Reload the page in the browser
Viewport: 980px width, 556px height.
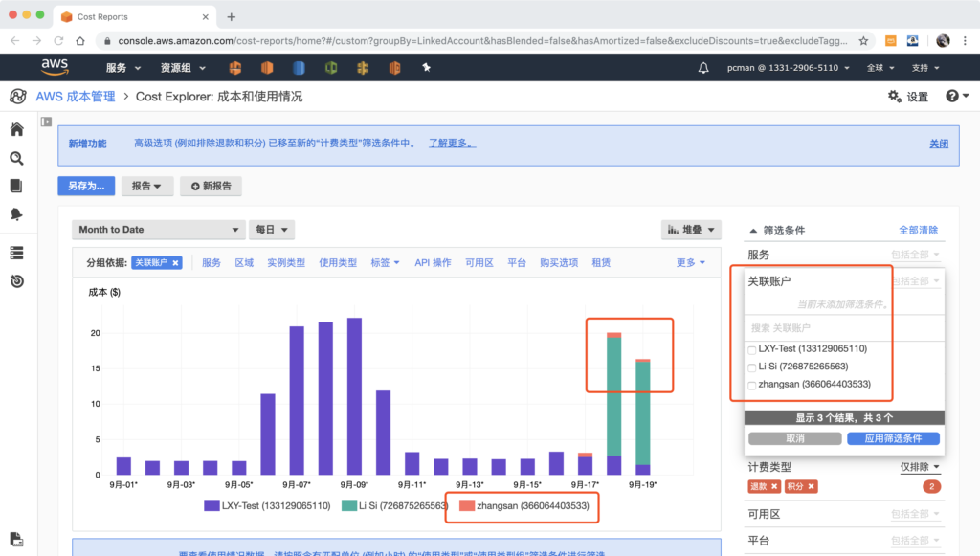click(58, 40)
